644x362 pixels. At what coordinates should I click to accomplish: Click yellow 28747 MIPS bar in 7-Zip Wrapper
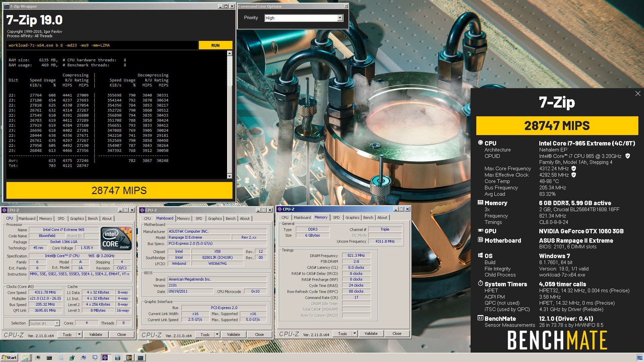point(119,190)
